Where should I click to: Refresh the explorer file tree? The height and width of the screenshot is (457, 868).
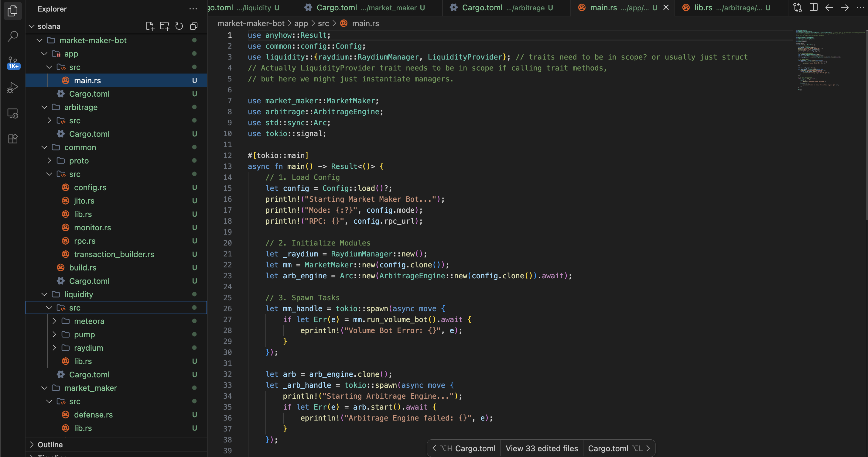point(179,26)
